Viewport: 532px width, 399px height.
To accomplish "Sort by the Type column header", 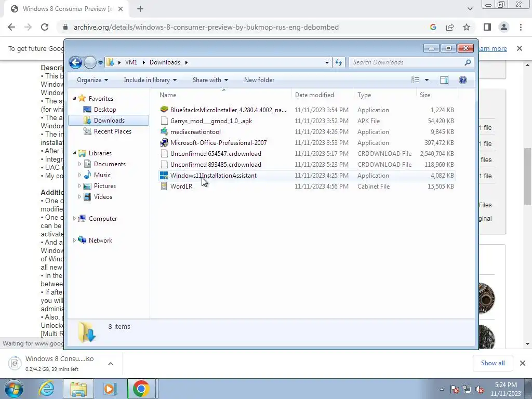I will (x=385, y=95).
